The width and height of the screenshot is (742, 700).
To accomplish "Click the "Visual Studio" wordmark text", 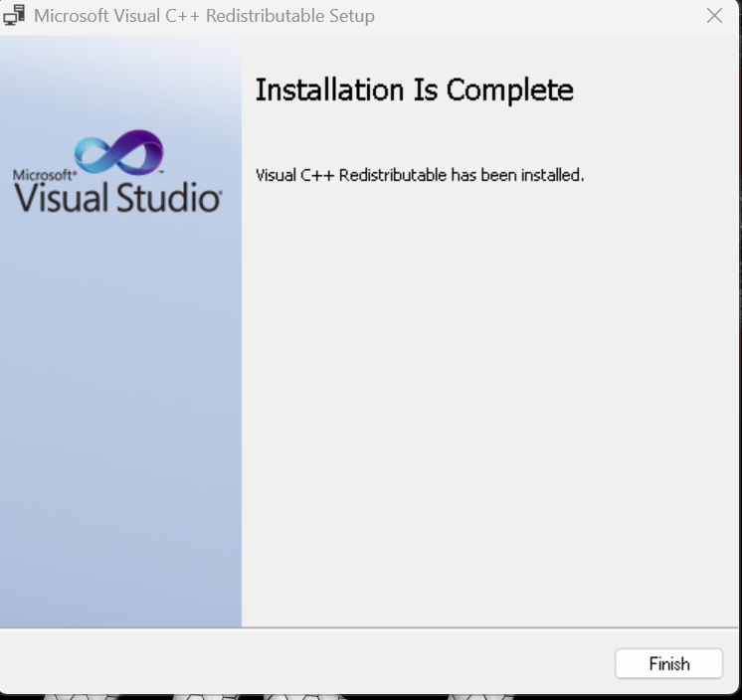I will point(117,197).
